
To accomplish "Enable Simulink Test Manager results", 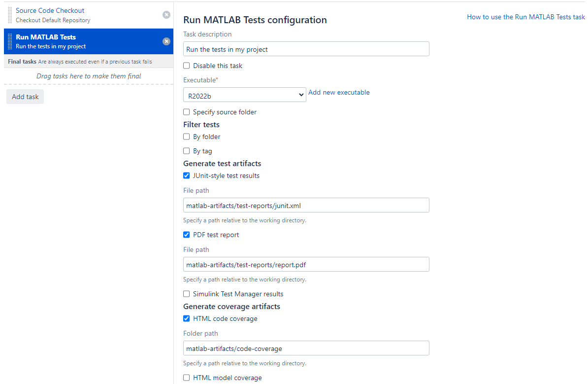I will click(186, 294).
